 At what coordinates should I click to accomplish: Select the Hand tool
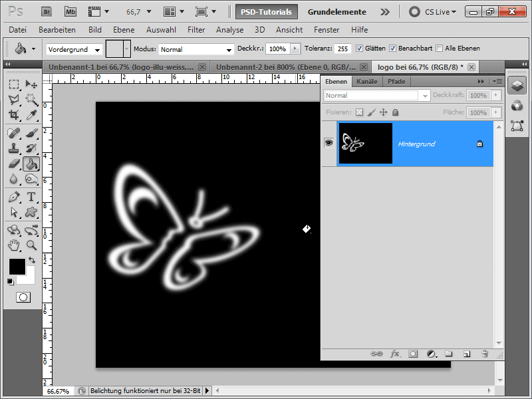(14, 245)
